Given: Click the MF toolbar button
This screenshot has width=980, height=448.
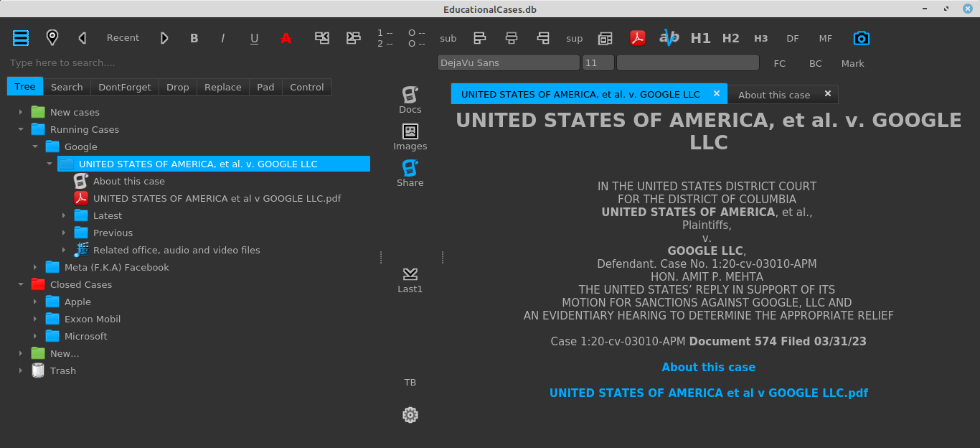Looking at the screenshot, I should tap(826, 39).
